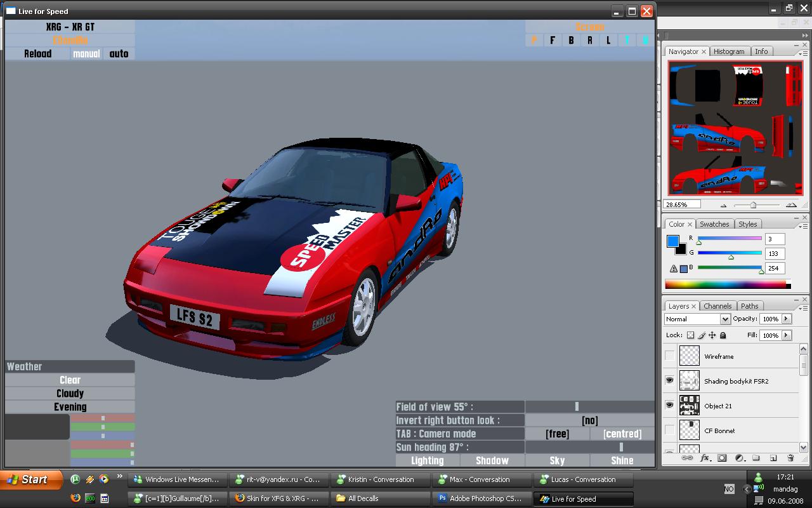Click the Reload button in Live for Speed
Screen dimensions: 812x508
[x=37, y=54]
